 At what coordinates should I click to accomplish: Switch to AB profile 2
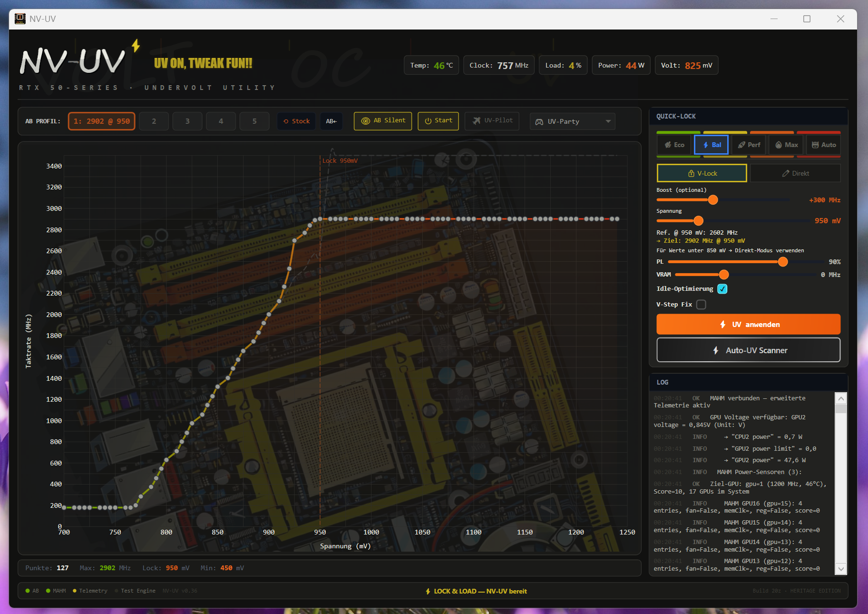click(154, 121)
